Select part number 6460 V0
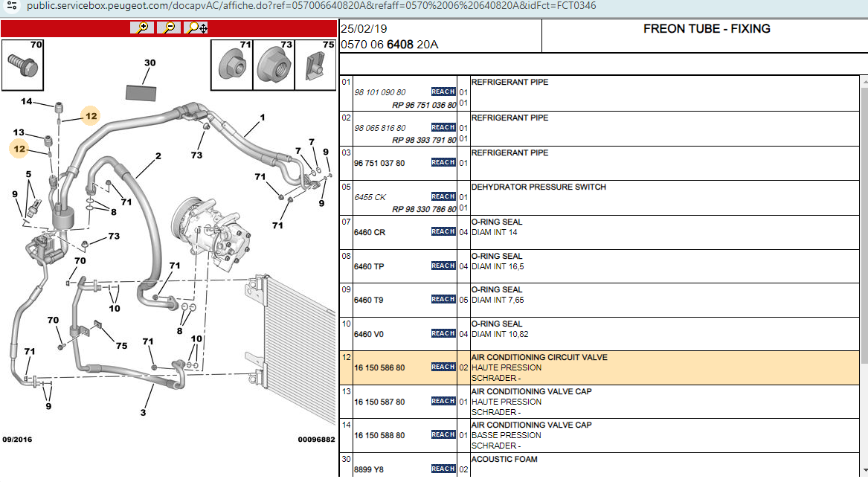Screen dimensions: 868x482 click(x=369, y=334)
